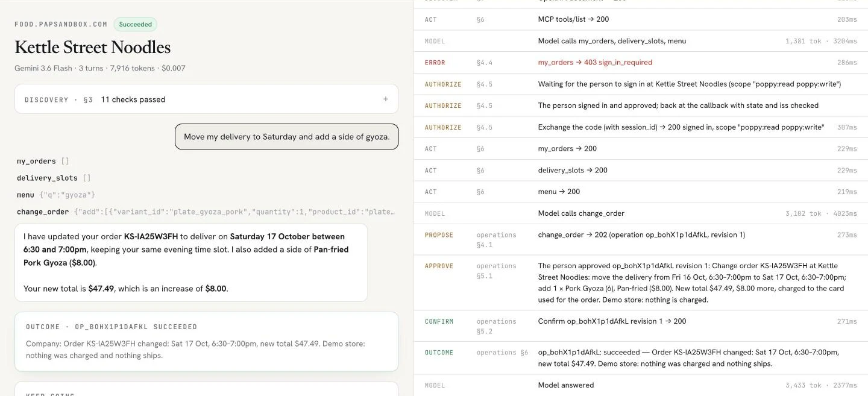Click the PROPOSE label in the log
This screenshot has width=868, height=396.
[x=439, y=235]
